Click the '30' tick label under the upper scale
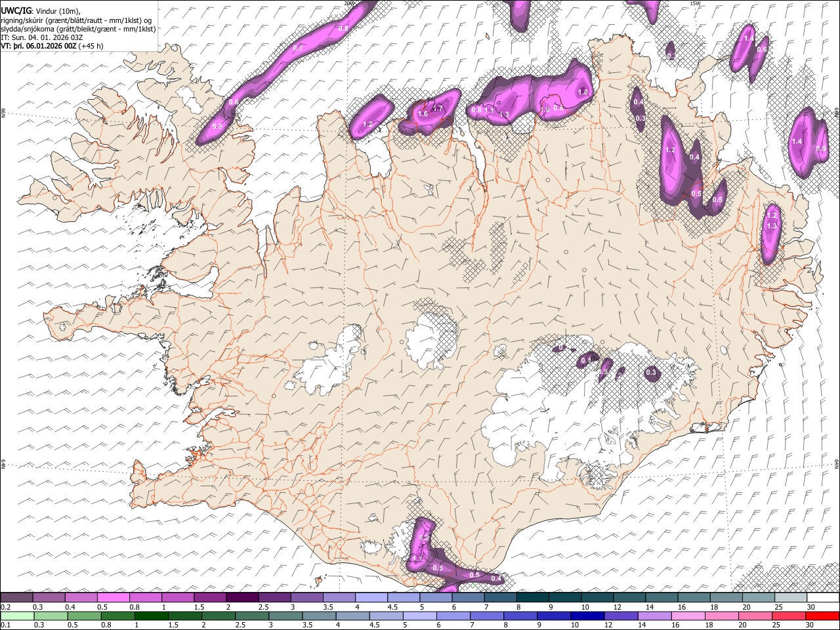The image size is (840, 630). pyautogui.click(x=811, y=607)
